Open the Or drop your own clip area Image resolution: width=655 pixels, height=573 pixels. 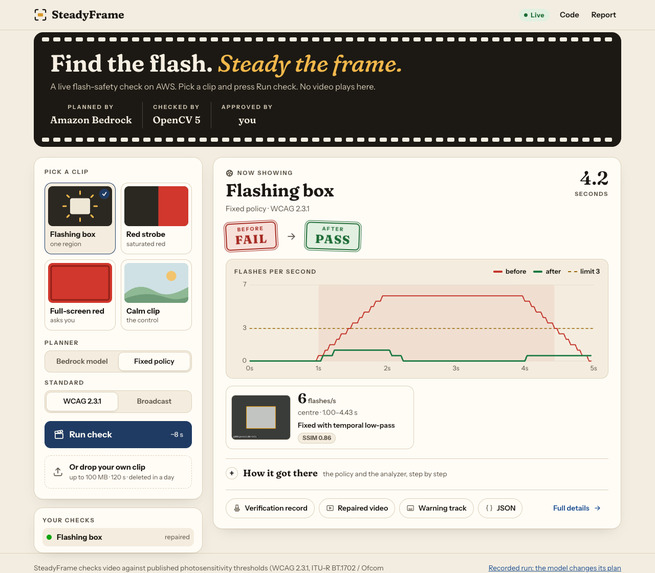(x=118, y=472)
